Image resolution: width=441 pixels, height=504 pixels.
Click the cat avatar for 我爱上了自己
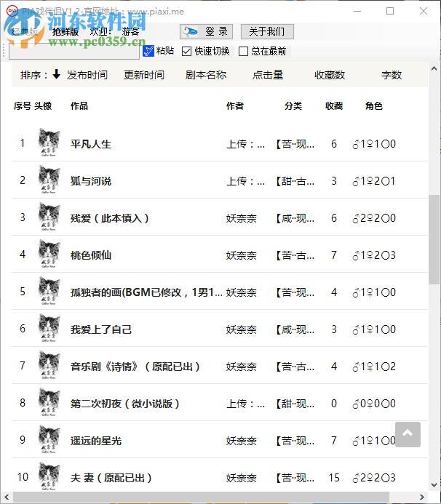click(49, 328)
